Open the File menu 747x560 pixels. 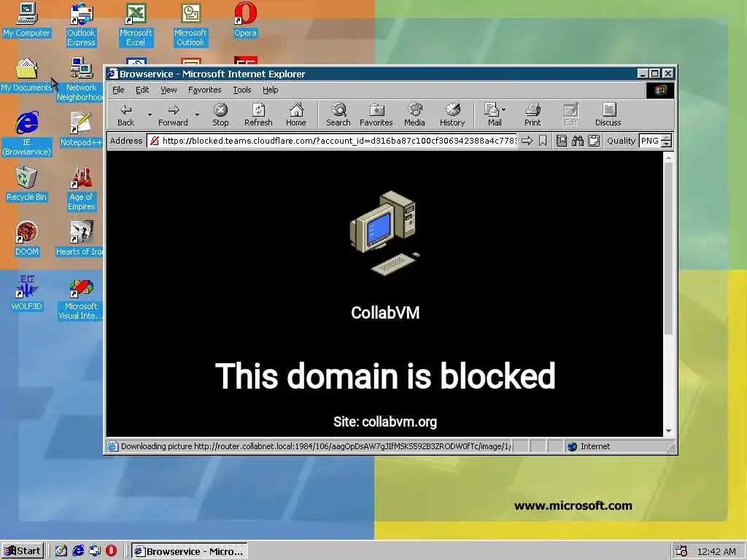[118, 90]
